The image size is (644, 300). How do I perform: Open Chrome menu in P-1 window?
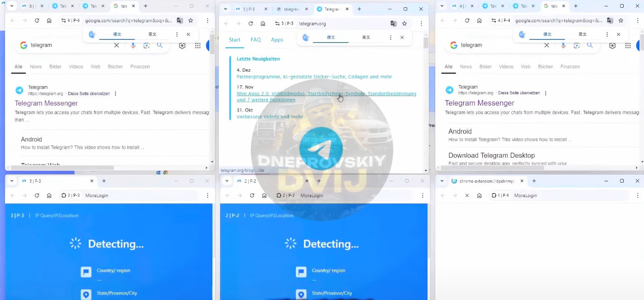[638, 195]
